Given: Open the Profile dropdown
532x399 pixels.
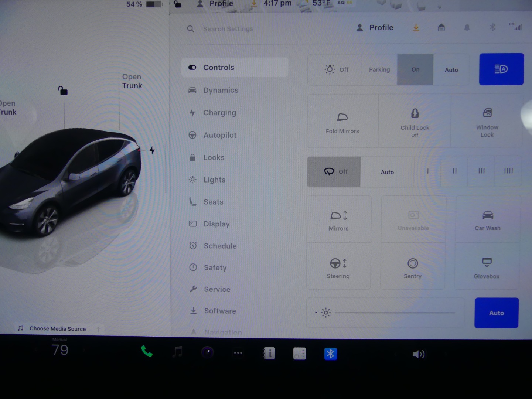Looking at the screenshot, I should pos(375,28).
